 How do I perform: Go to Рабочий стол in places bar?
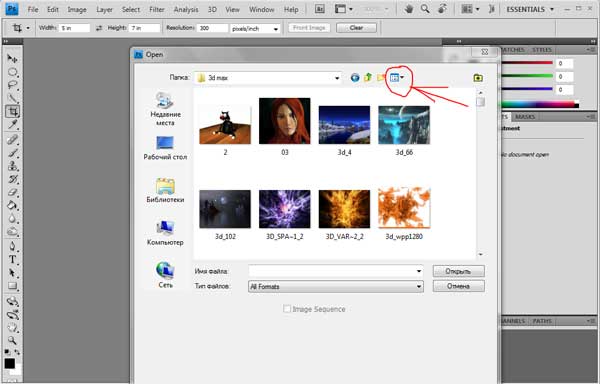[165, 148]
